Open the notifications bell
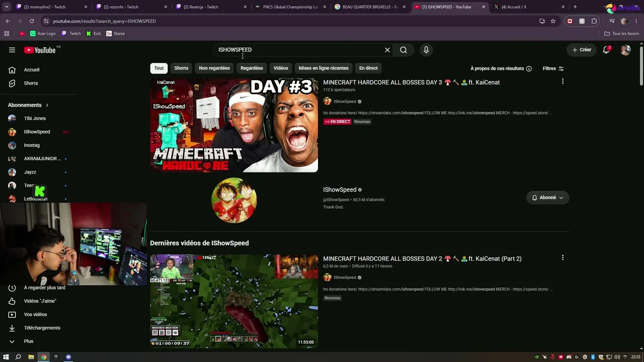This screenshot has height=362, width=644. point(607,50)
